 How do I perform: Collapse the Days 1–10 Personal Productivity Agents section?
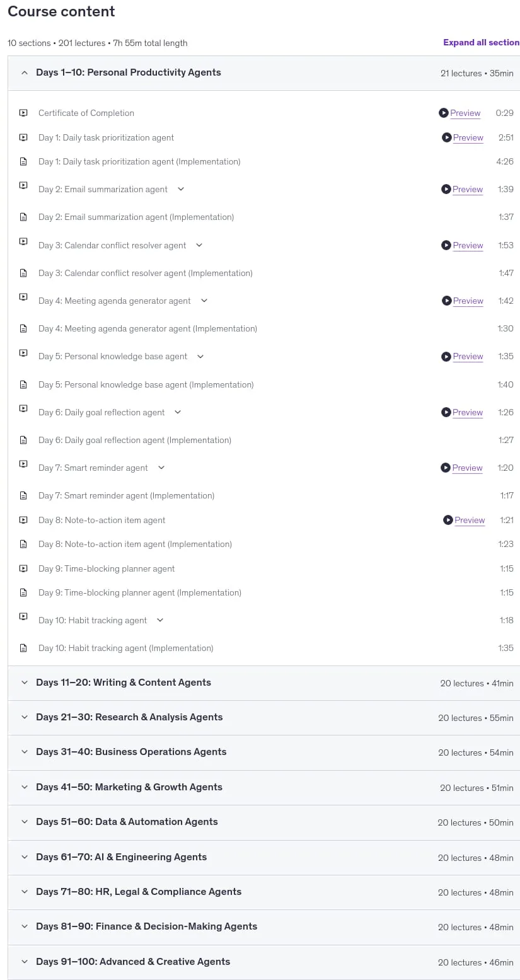(263, 73)
